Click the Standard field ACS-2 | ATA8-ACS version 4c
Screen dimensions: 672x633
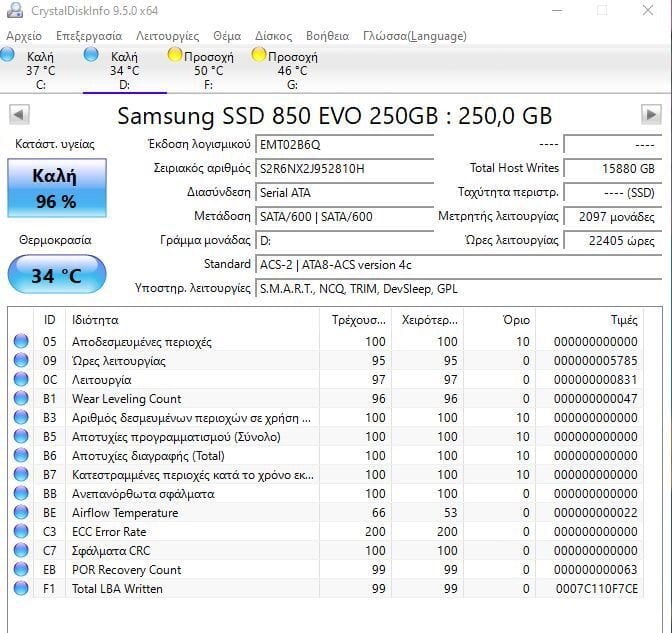(459, 264)
